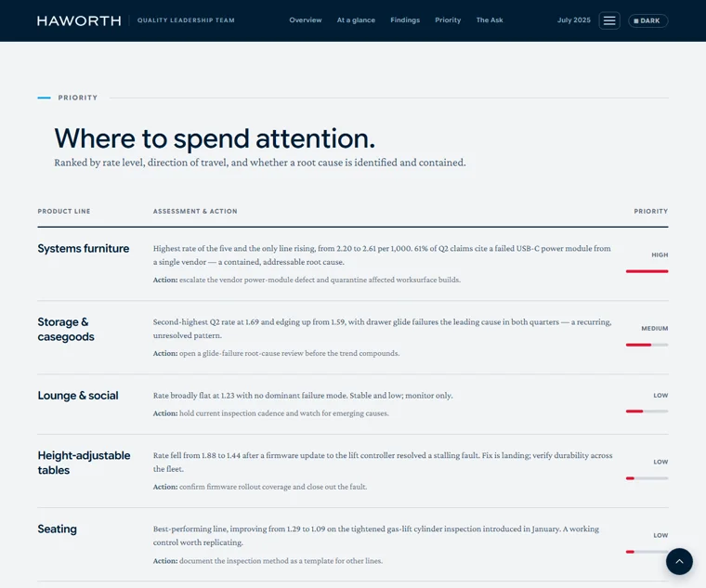
Task: Click the Lounge & social priority bar
Action: click(x=647, y=412)
